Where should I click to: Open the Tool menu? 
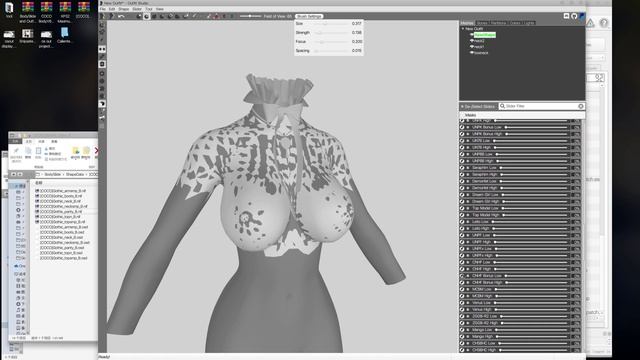coord(149,9)
